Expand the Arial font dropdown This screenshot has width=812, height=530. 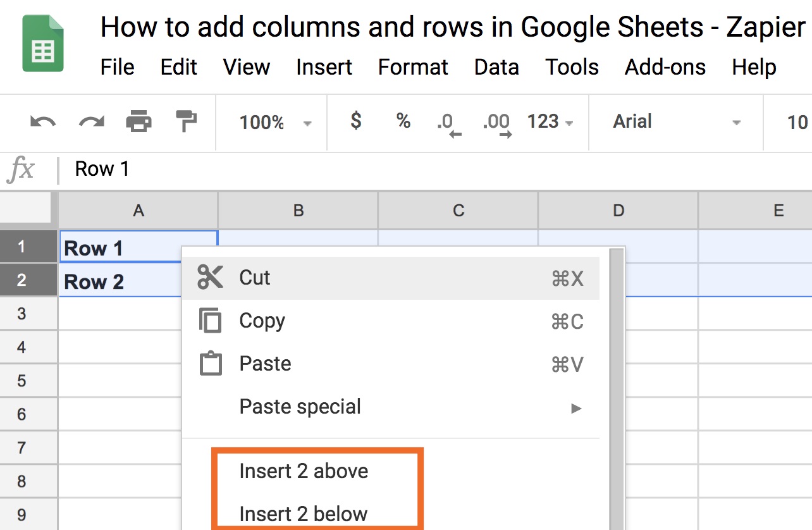point(675,121)
